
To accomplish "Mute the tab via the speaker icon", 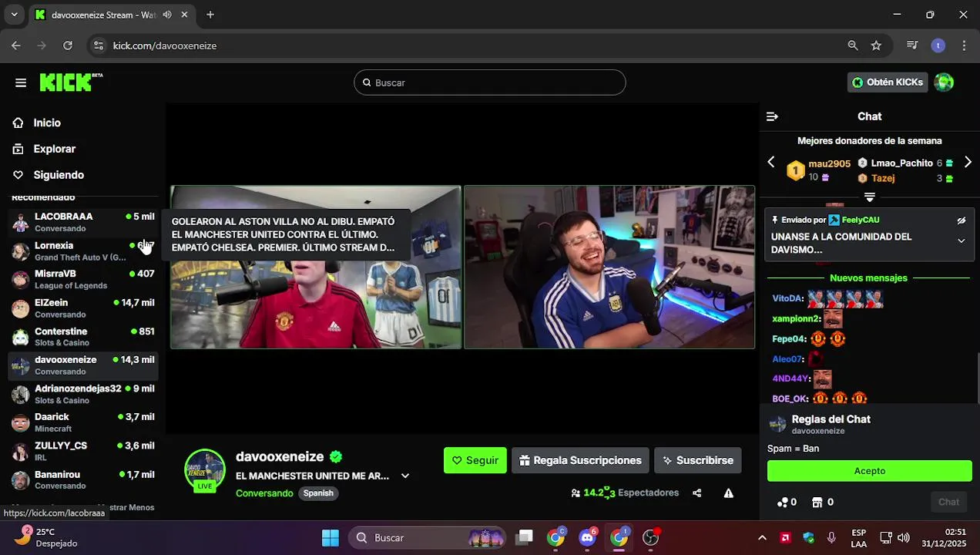I will (x=167, y=15).
